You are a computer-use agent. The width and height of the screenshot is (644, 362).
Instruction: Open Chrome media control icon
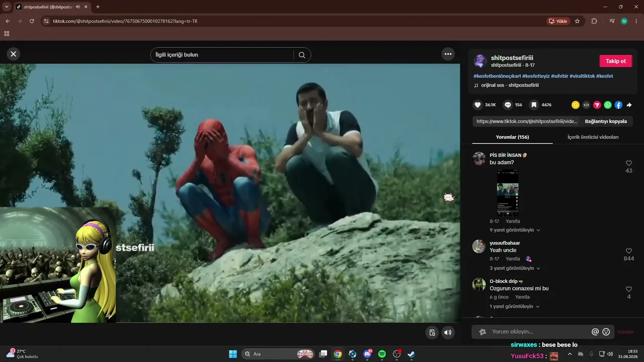[612, 21]
